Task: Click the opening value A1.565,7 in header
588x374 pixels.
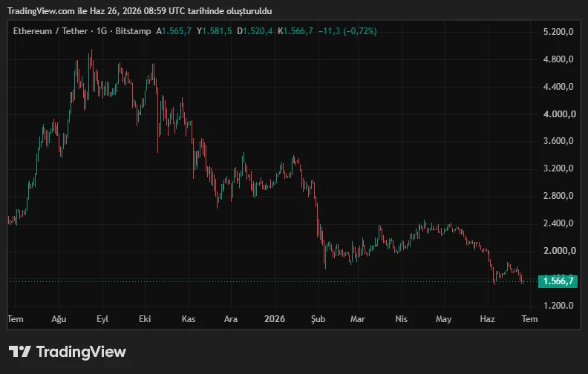Action: tap(174, 31)
